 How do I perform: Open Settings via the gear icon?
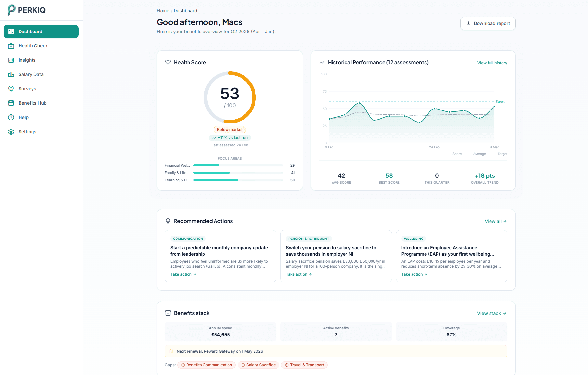[x=11, y=131]
